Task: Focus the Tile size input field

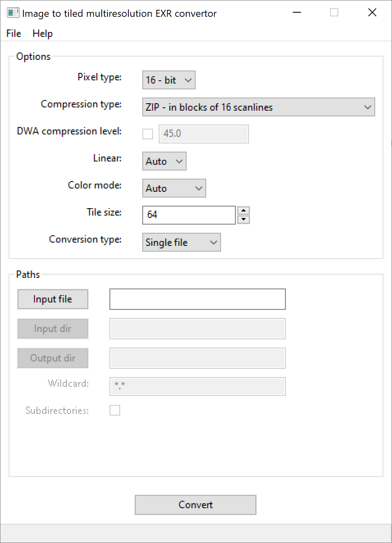Action: click(189, 215)
